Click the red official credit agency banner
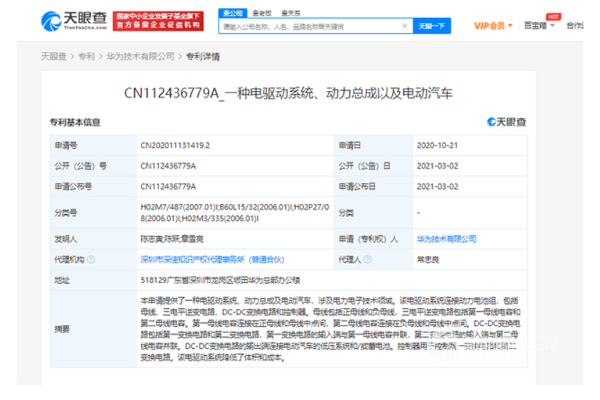The image size is (600, 400). (x=158, y=21)
